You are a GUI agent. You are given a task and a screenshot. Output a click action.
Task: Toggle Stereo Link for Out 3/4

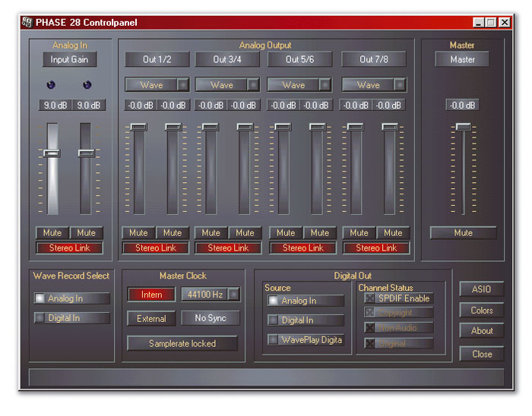(x=228, y=248)
